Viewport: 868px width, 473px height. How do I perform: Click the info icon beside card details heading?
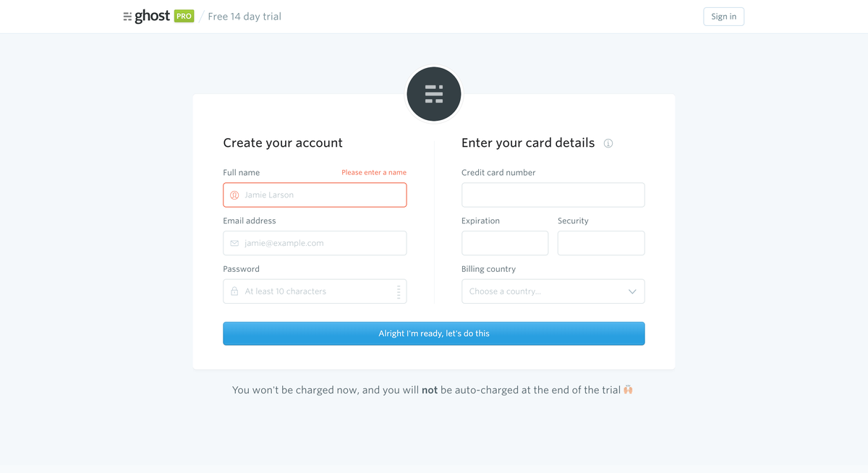pos(608,143)
